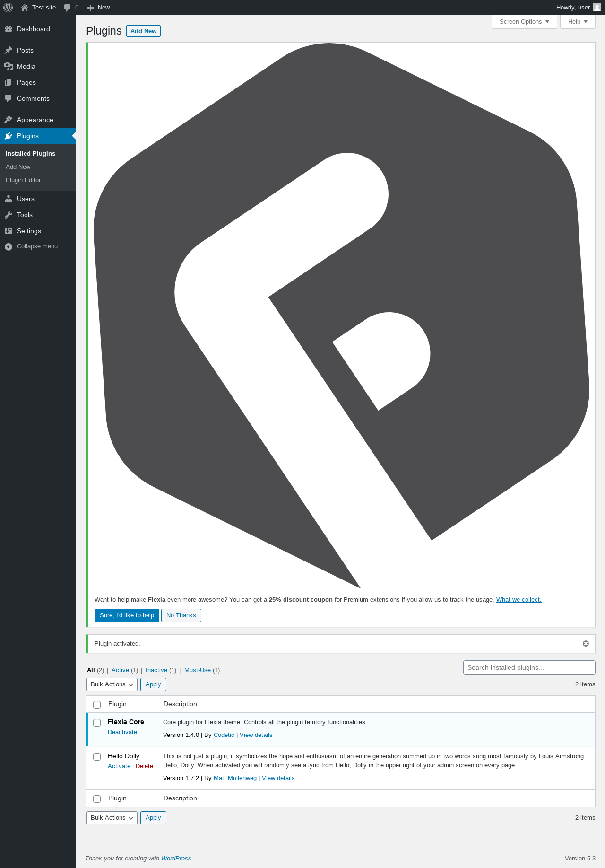Expand Screen Options panel
This screenshot has height=868, width=605.
[524, 22]
